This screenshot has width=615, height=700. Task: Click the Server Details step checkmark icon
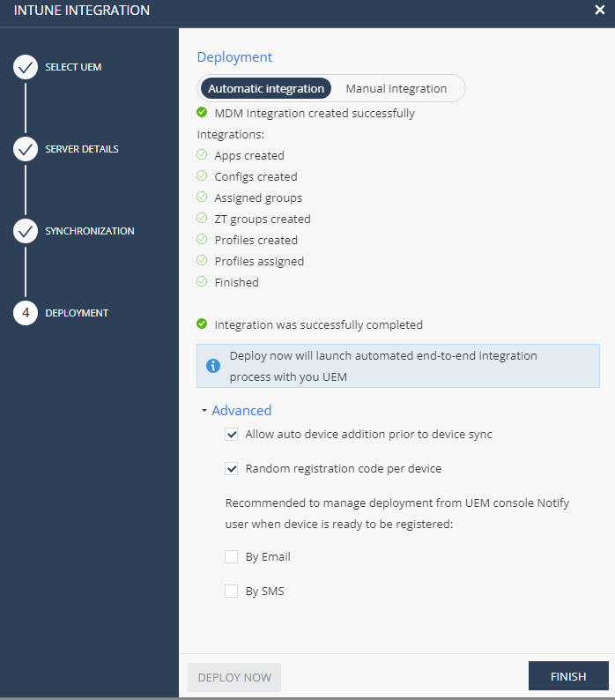coord(26,149)
